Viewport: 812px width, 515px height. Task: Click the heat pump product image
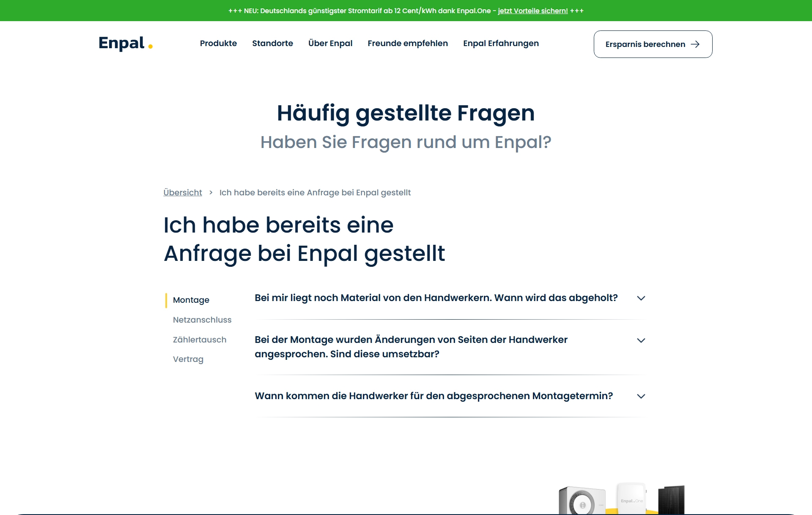[582, 500]
